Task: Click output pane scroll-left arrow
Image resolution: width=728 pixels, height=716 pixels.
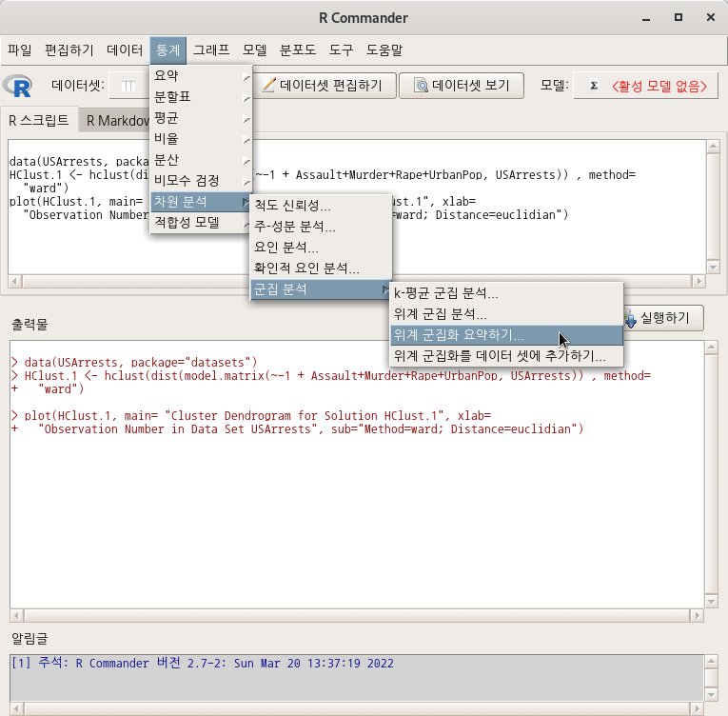Action: (x=16, y=616)
